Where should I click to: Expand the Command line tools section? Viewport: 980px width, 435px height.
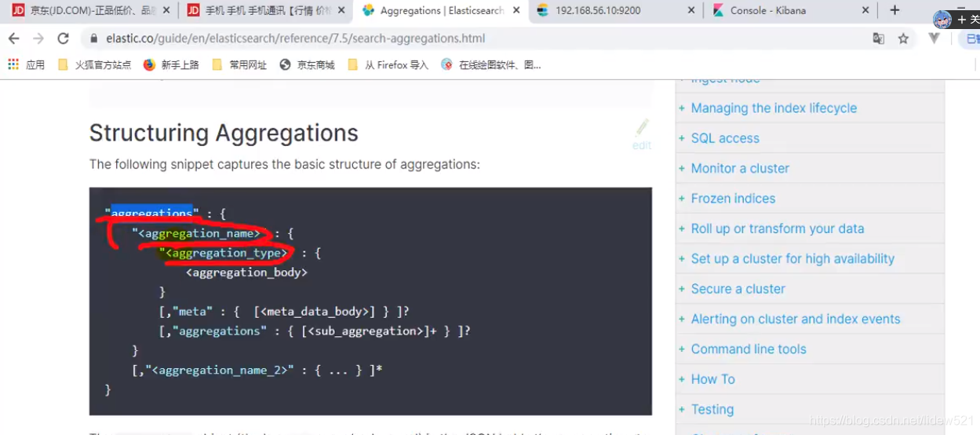pyautogui.click(x=682, y=349)
